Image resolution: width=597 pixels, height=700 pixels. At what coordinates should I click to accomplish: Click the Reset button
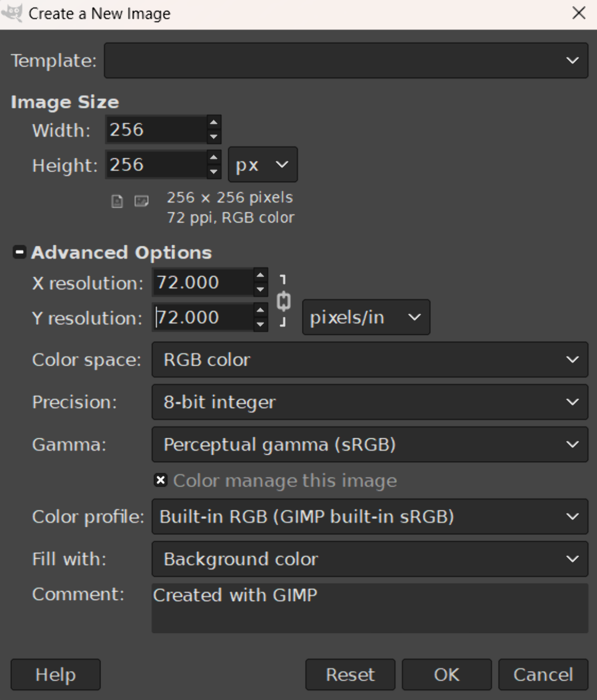coord(350,675)
